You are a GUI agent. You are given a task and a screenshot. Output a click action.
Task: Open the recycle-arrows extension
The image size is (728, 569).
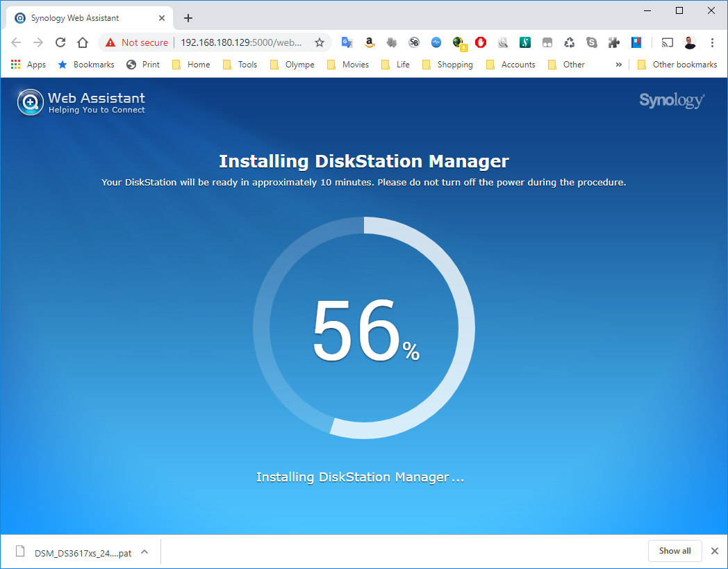coord(569,43)
